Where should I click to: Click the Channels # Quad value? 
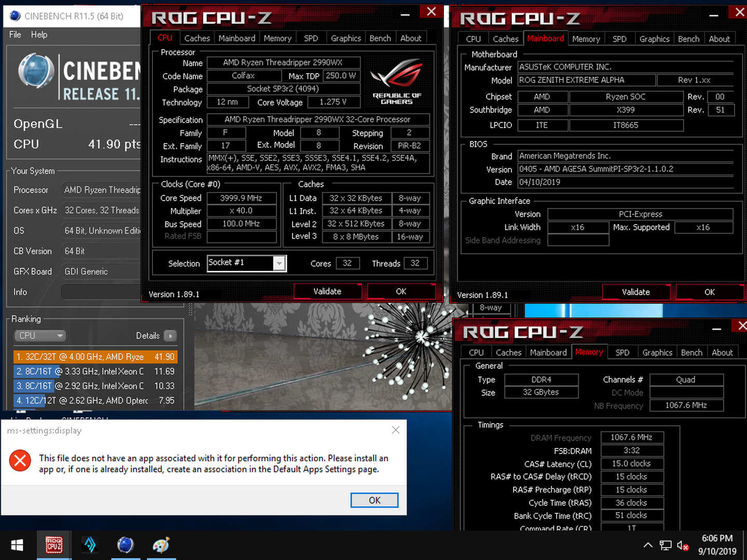click(x=686, y=380)
